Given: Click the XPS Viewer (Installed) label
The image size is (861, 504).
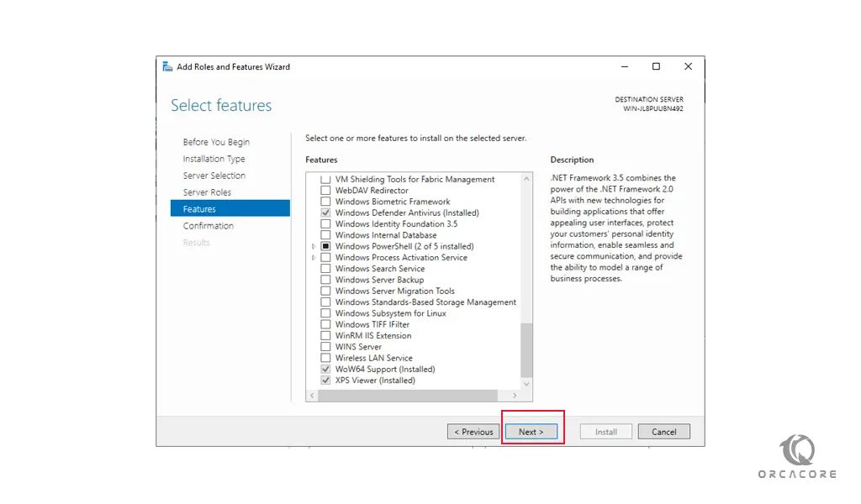Looking at the screenshot, I should coord(376,380).
